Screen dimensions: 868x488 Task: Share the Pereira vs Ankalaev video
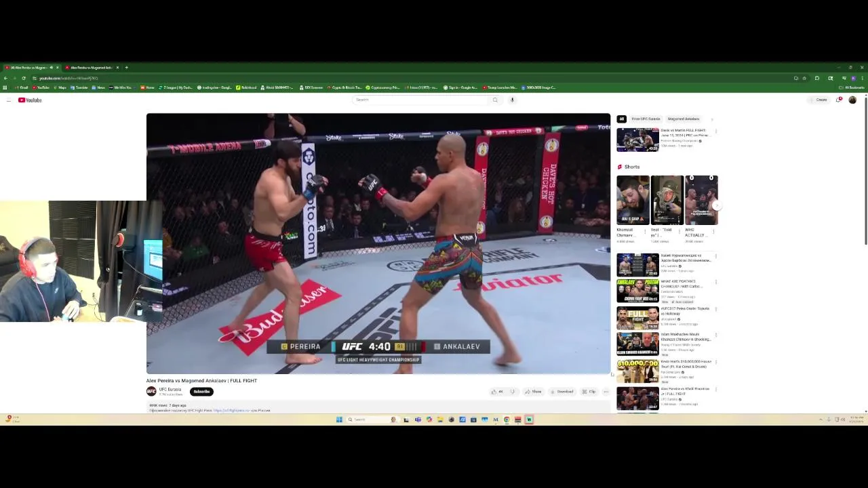tap(533, 392)
